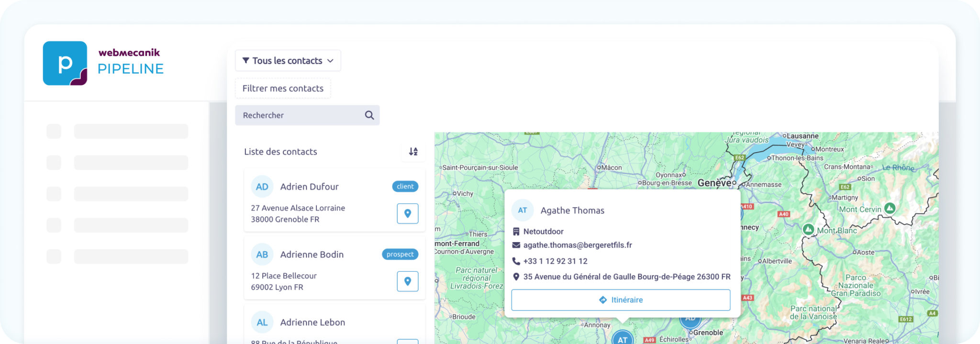The width and height of the screenshot is (980, 344).
Task: Click the search magnifier icon
Action: tap(369, 115)
